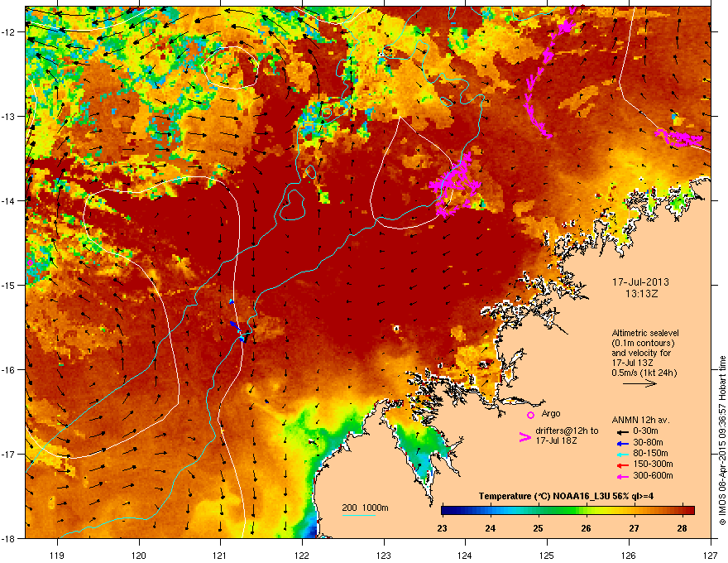Click the colorbar tick label 27
This screenshot has height=563, width=728.
pyautogui.click(x=634, y=528)
